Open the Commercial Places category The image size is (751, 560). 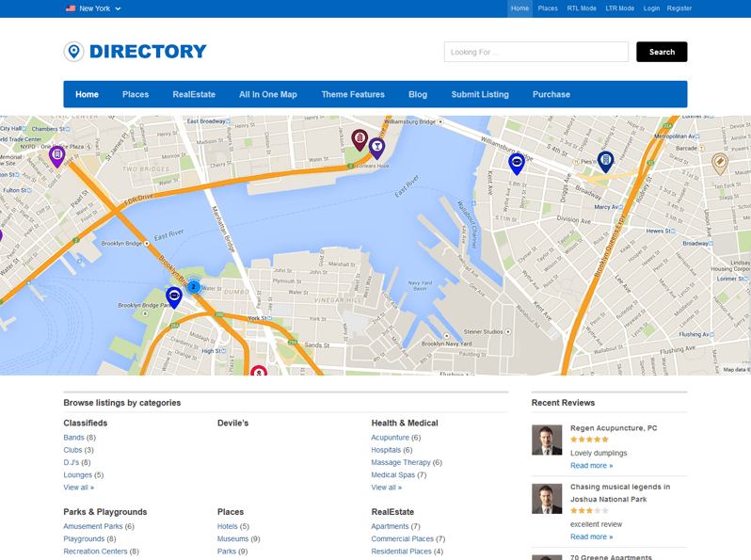pyautogui.click(x=403, y=538)
